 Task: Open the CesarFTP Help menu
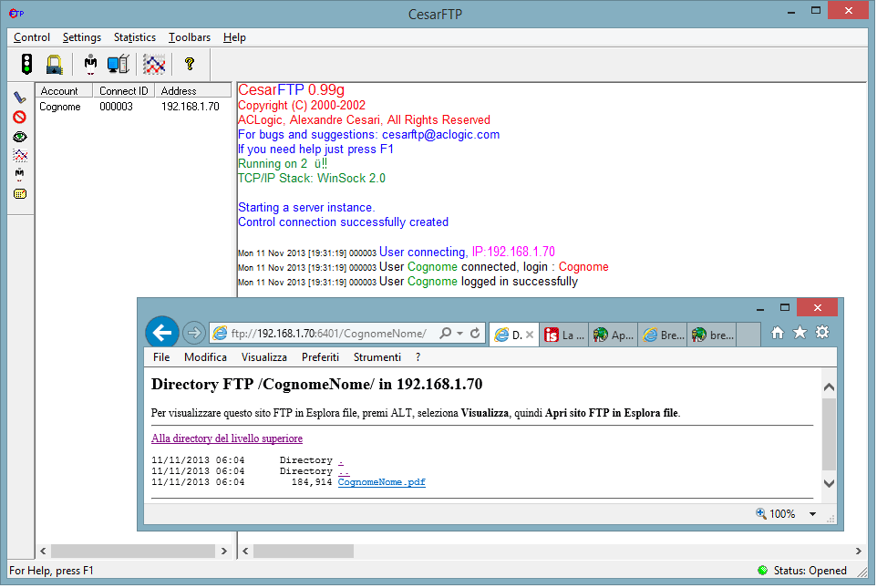click(x=234, y=37)
